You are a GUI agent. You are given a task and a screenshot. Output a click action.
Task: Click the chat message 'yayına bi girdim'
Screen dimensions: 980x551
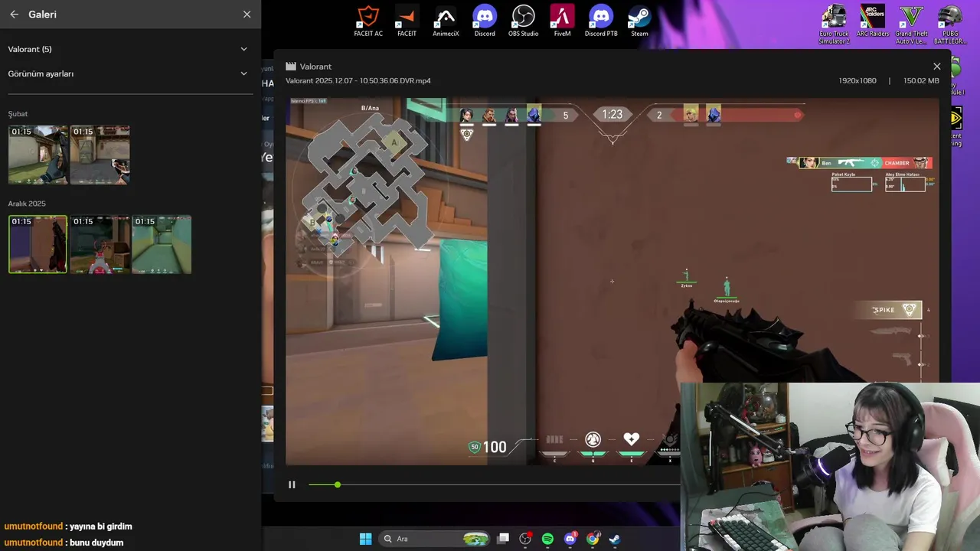[x=100, y=527]
